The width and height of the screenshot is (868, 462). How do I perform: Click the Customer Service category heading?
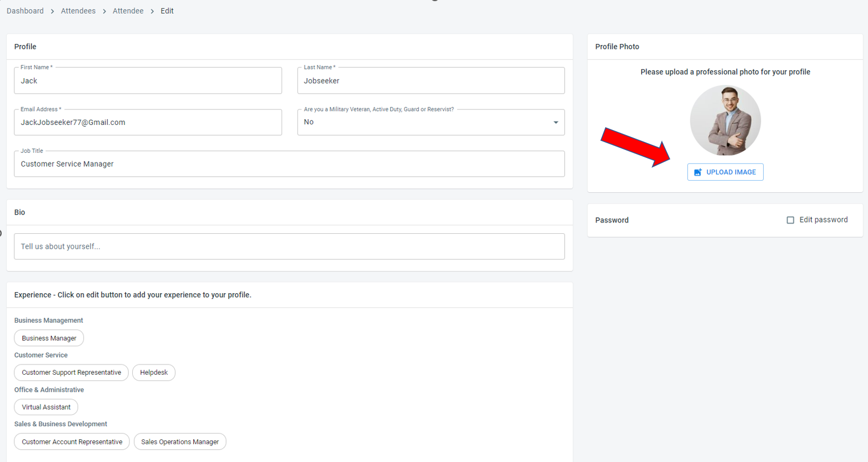tap(41, 355)
